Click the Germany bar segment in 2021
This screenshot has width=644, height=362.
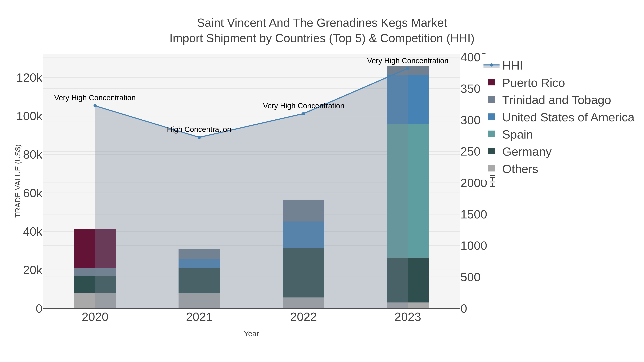(x=199, y=281)
